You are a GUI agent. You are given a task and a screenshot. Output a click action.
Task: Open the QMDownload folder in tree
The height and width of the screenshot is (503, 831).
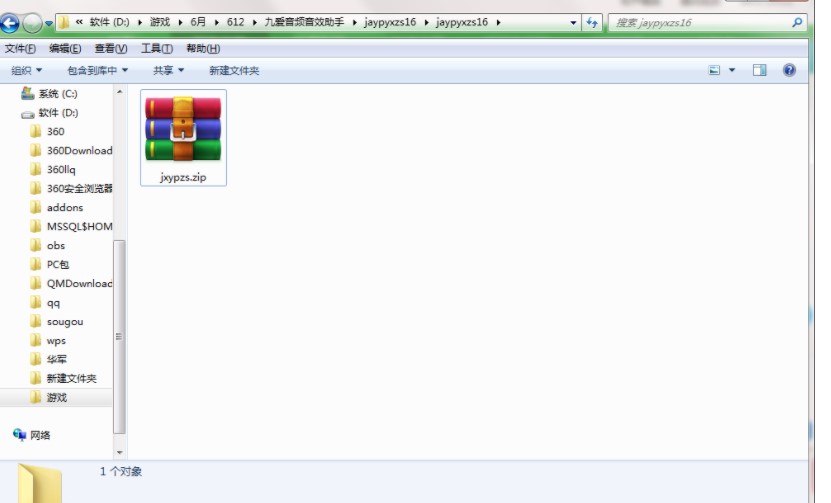(x=71, y=284)
